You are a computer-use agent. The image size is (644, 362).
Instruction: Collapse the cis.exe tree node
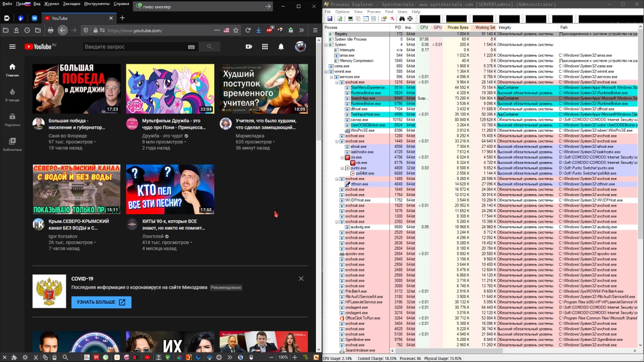[343, 157]
